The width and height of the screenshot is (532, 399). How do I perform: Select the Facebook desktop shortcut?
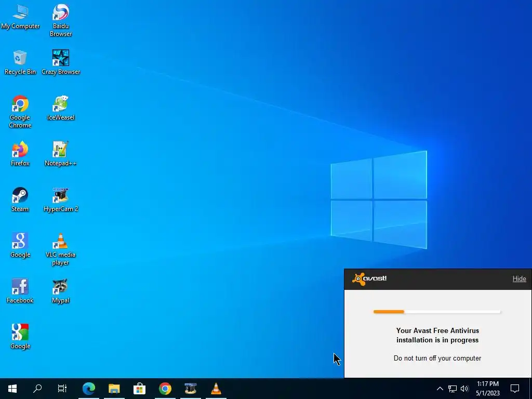point(20,291)
